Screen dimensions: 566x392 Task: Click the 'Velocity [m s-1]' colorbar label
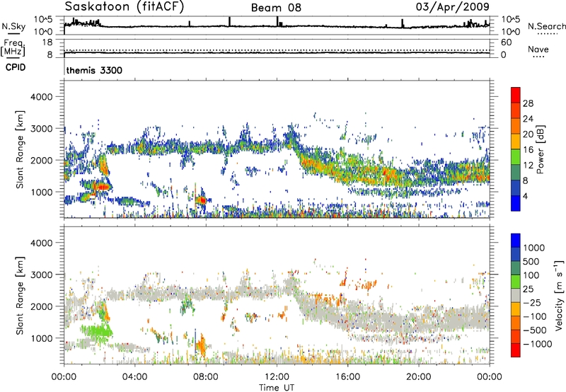559,295
